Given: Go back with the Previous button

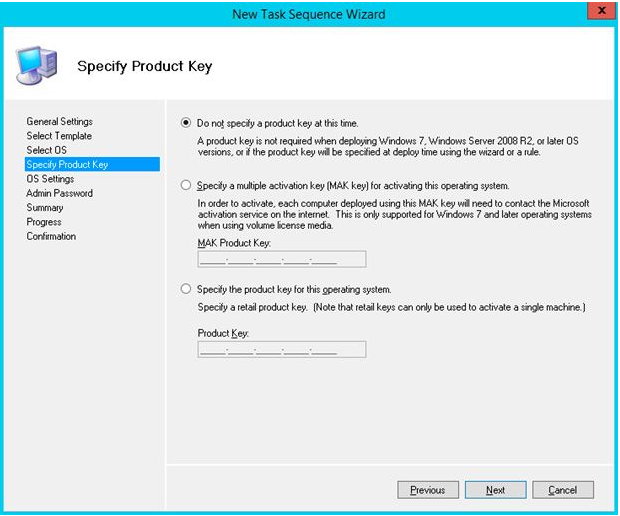Looking at the screenshot, I should point(428,490).
